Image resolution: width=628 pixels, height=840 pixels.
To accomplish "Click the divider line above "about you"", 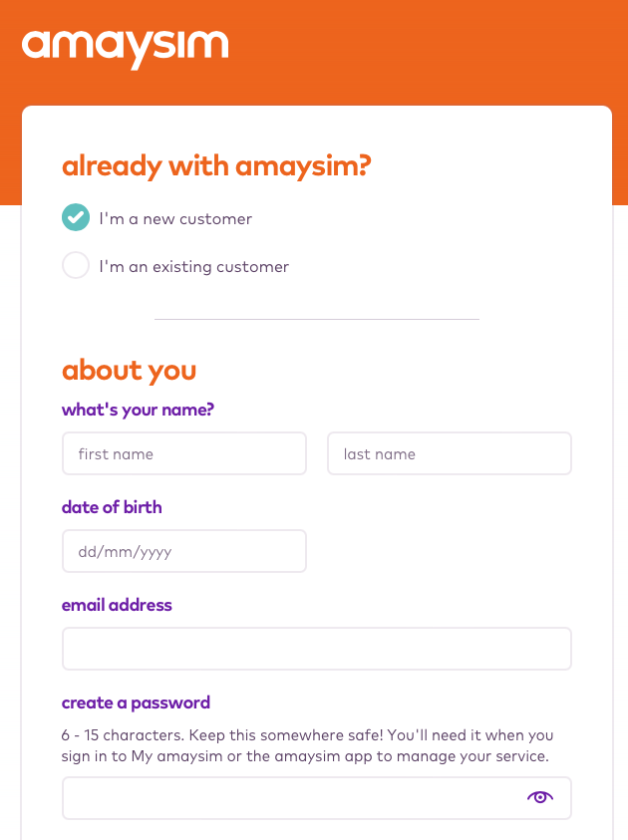I will (x=316, y=319).
